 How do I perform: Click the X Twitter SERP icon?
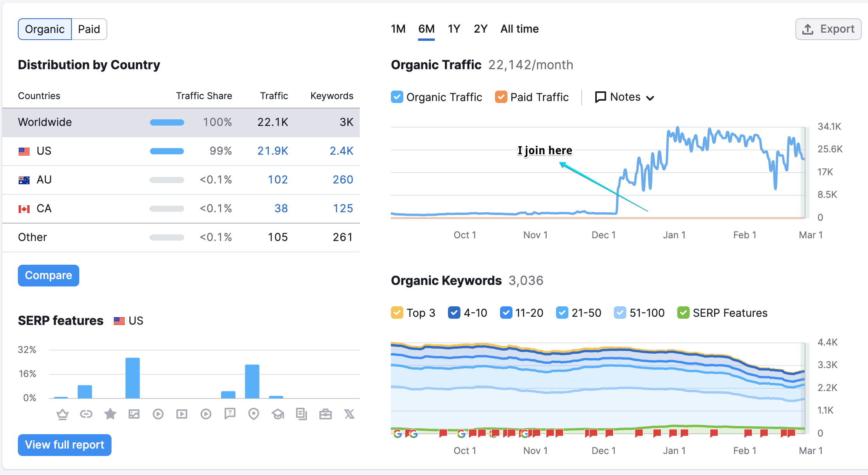pos(349,414)
